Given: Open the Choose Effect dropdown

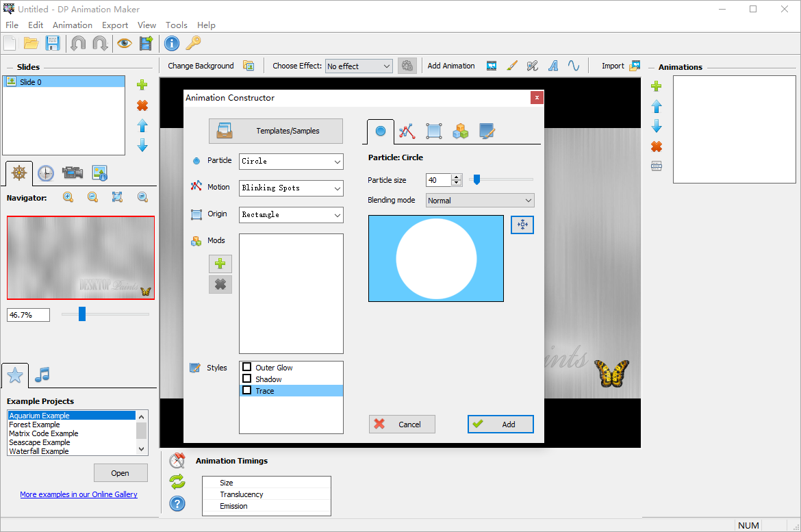Looking at the screenshot, I should pyautogui.click(x=358, y=66).
